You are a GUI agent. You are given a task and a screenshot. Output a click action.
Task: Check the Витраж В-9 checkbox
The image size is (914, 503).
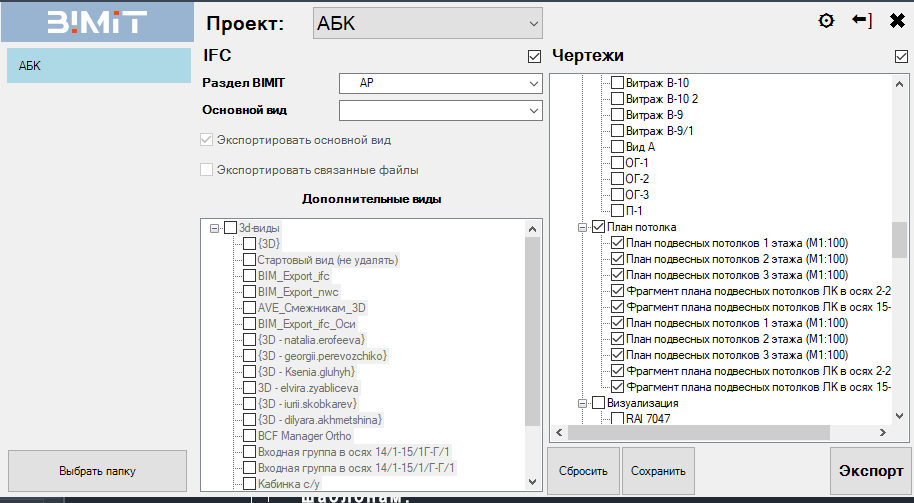pos(617,115)
